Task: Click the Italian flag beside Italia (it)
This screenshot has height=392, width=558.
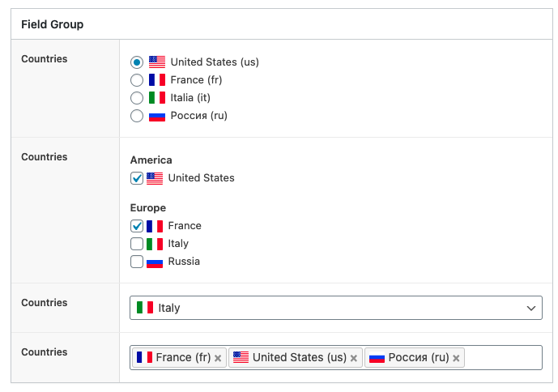Action: (x=157, y=97)
